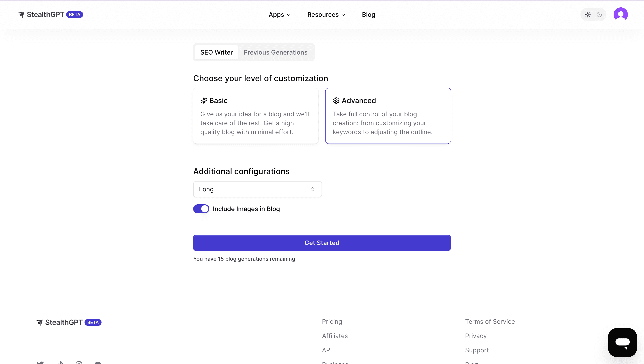Open the Pricing footer link
The width and height of the screenshot is (644, 364).
[x=332, y=322]
